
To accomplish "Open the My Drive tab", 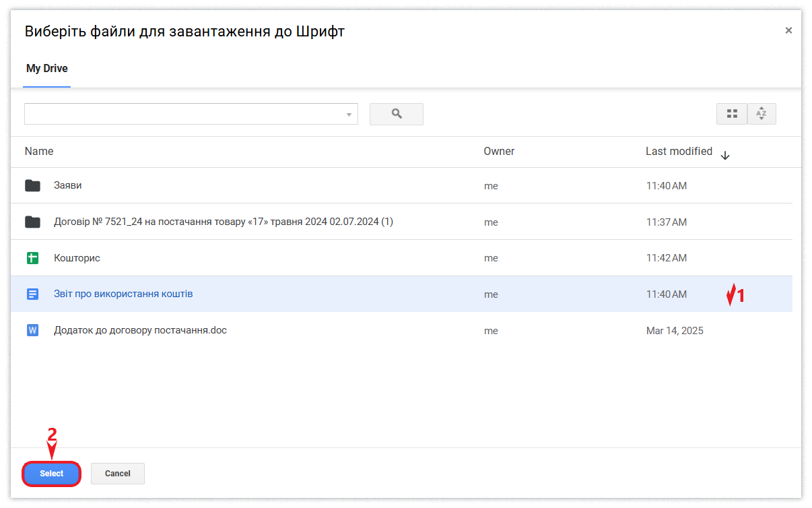I will pos(47,69).
